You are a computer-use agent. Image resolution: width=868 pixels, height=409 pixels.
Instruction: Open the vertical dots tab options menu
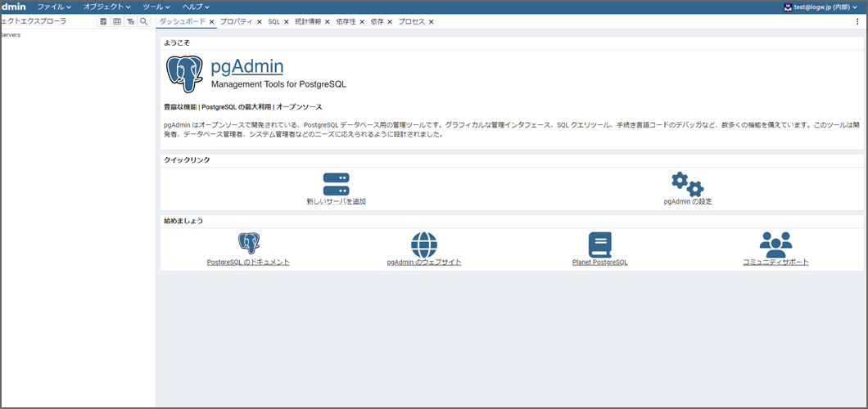[857, 22]
